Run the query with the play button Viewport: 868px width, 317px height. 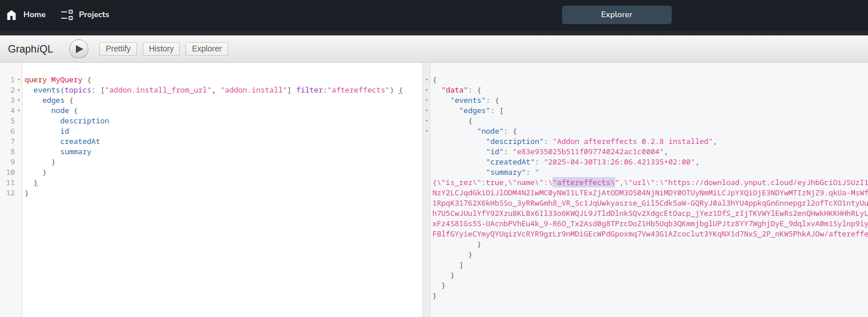pos(79,49)
